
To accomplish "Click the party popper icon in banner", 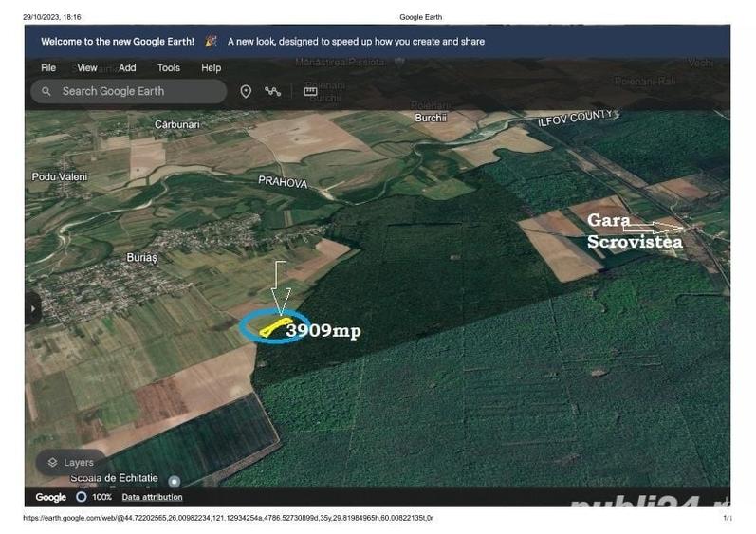I will pyautogui.click(x=212, y=41).
